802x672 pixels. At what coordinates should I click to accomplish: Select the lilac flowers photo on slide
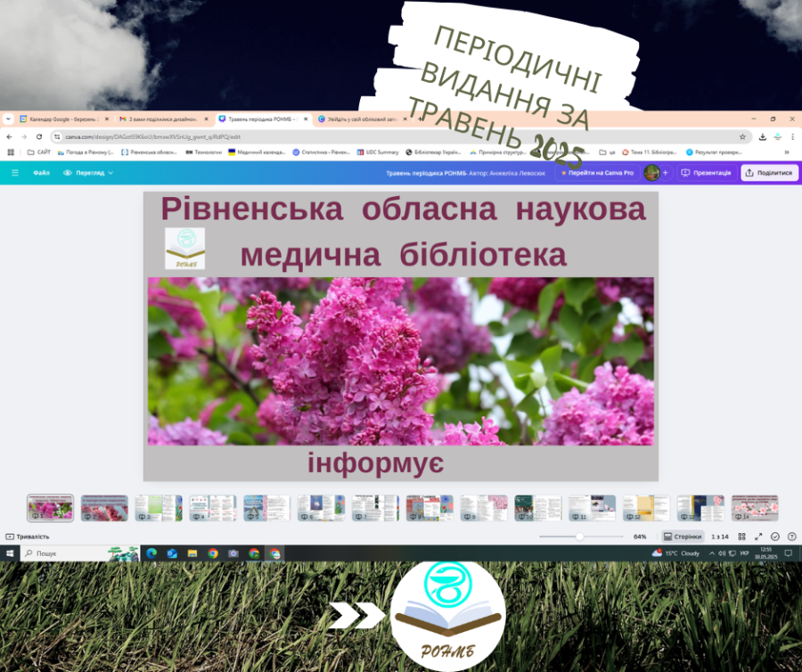(400, 361)
